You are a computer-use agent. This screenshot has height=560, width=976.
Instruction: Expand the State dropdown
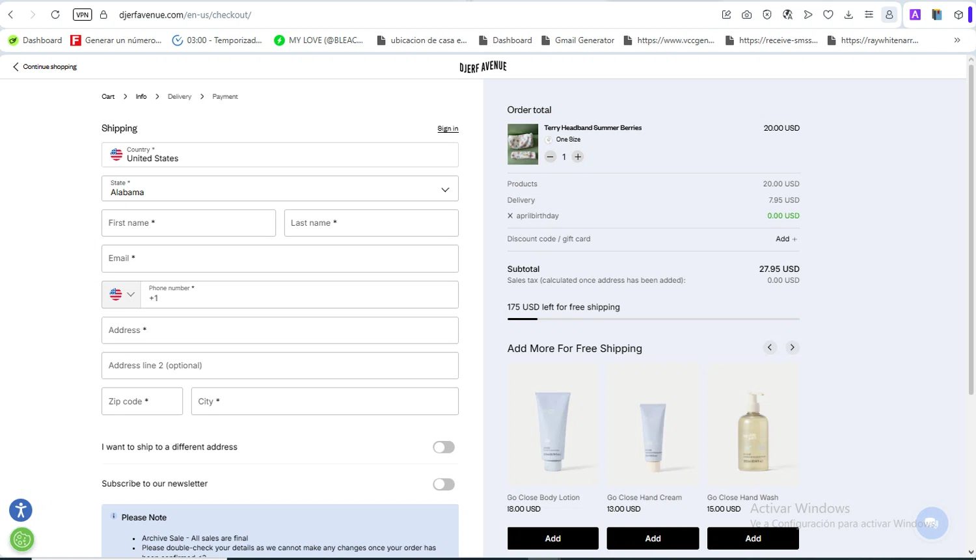point(280,189)
